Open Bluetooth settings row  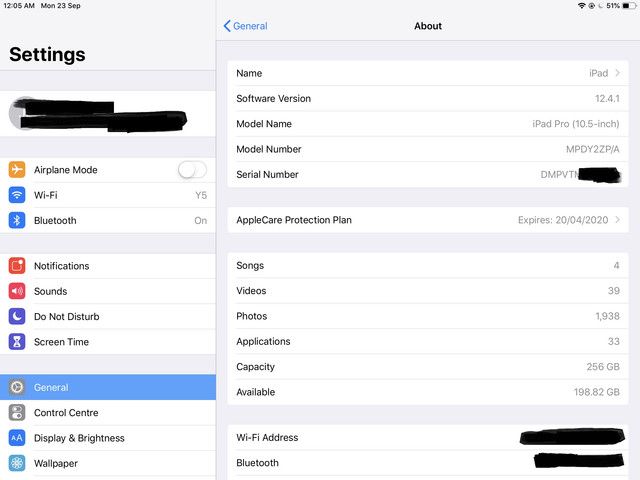(x=108, y=220)
